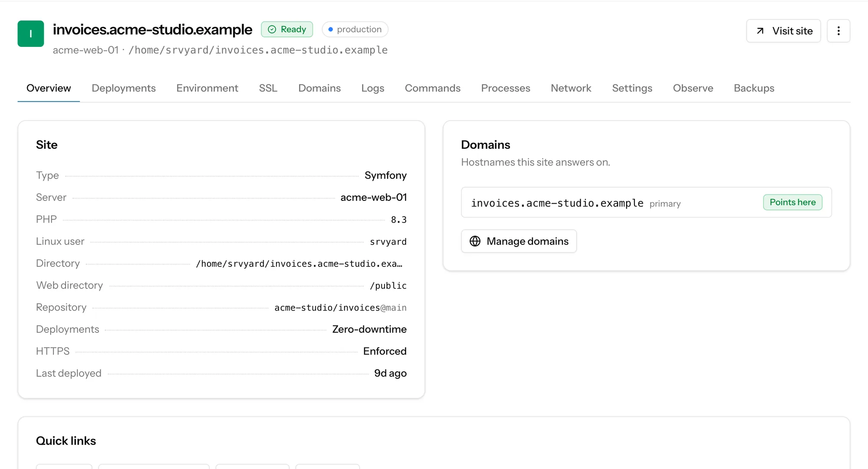Open the Network tab
This screenshot has width=868, height=469.
tap(571, 88)
